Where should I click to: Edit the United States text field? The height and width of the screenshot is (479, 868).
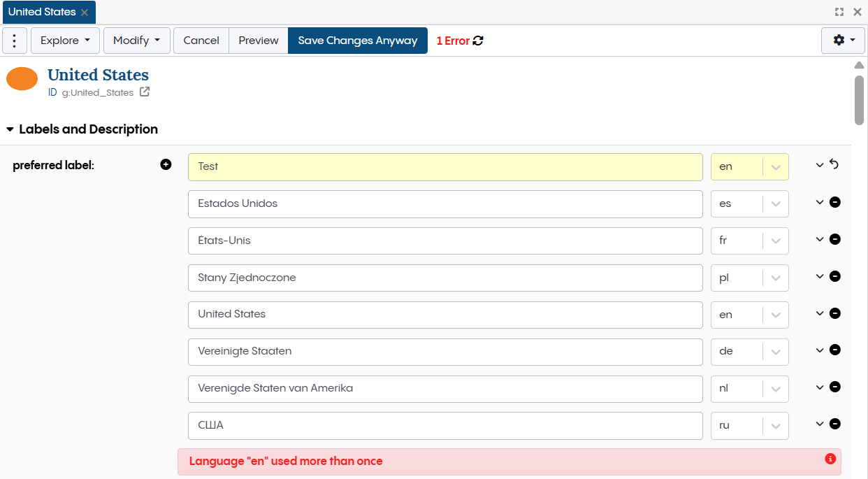point(445,315)
